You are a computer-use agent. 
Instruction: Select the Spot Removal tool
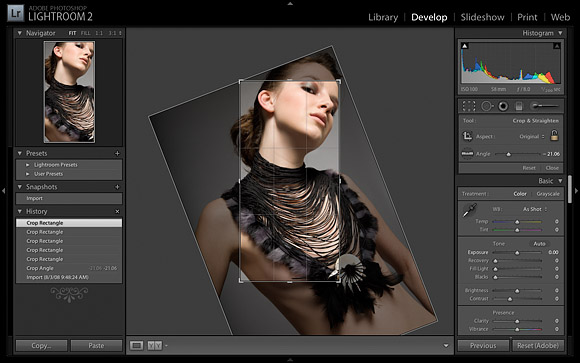[x=486, y=106]
